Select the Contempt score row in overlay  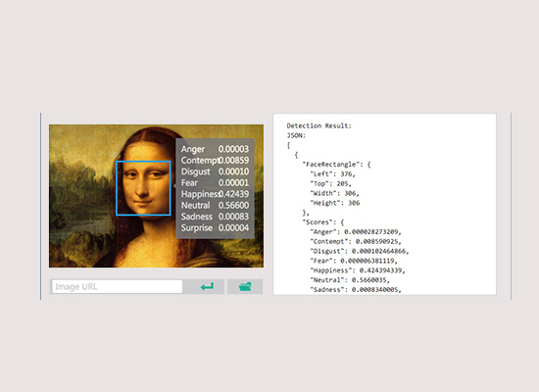(215, 161)
